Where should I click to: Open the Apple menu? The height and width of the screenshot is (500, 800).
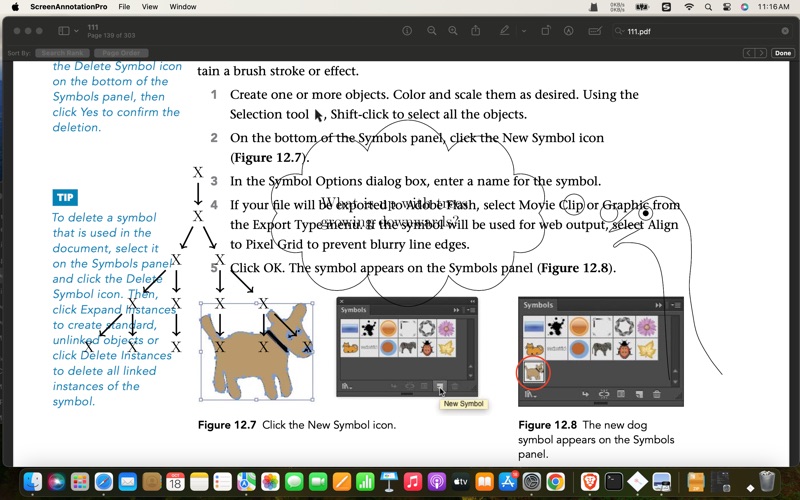point(15,7)
